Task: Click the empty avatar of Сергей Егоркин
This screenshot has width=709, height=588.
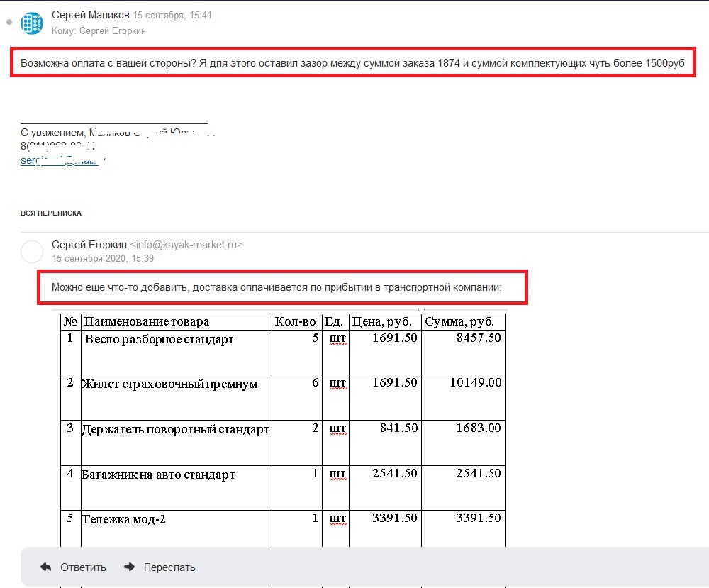Action: [32, 251]
